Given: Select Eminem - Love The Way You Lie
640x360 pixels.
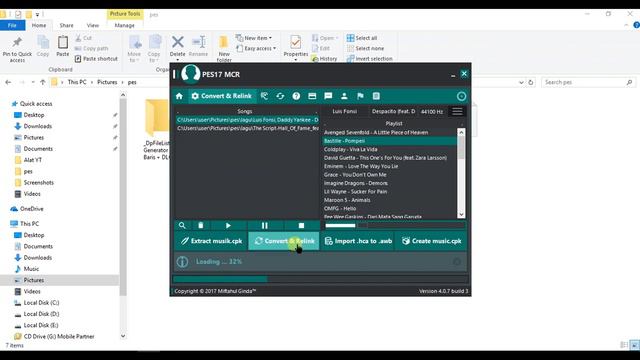Looking at the screenshot, I should tap(361, 166).
